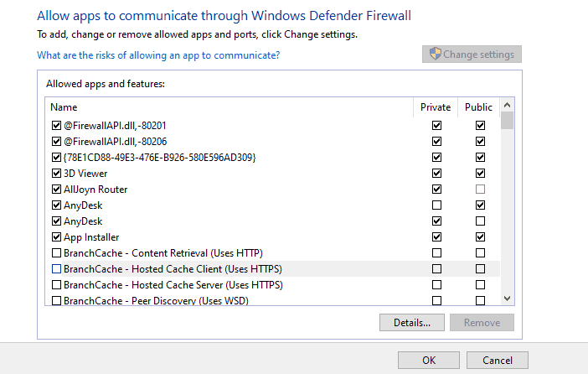Toggle Private checkbox for @FirewallAPI.dll,-80206
Image resolution: width=588 pixels, height=374 pixels.
(x=436, y=141)
